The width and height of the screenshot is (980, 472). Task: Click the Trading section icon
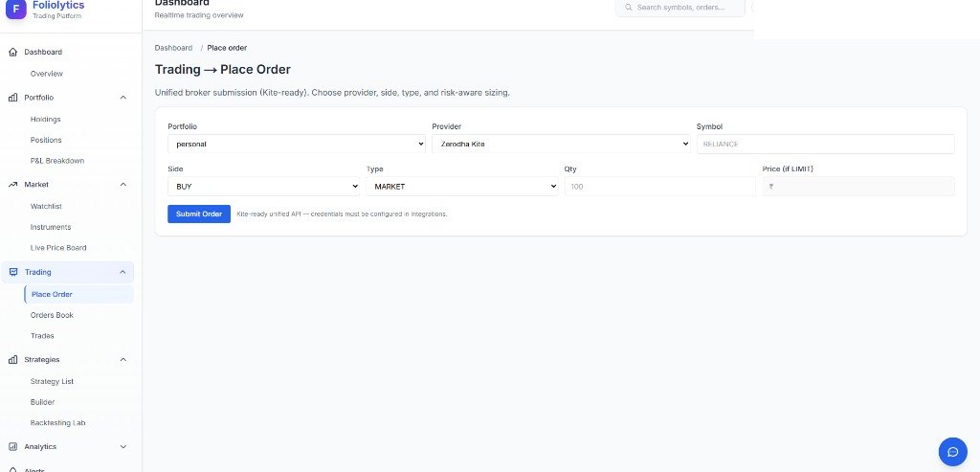click(x=13, y=272)
